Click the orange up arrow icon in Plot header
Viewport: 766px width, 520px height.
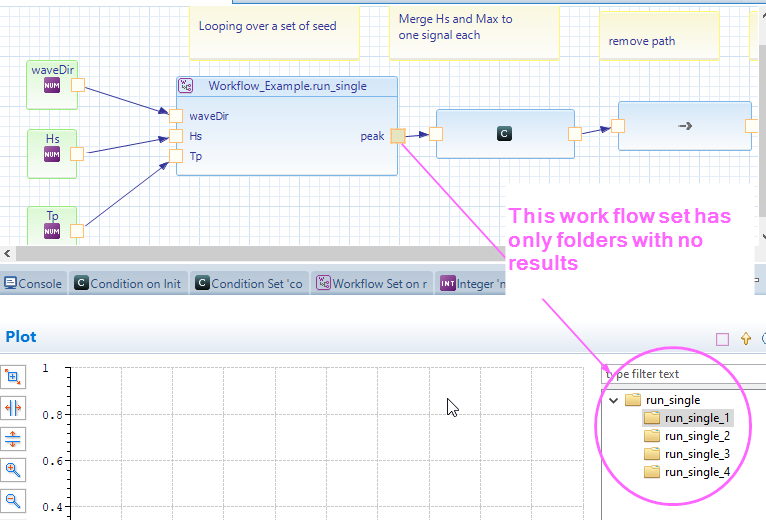pyautogui.click(x=745, y=339)
